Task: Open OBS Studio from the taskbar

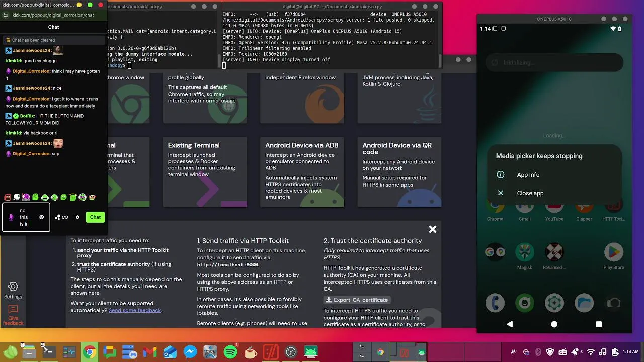Action: [x=291, y=352]
